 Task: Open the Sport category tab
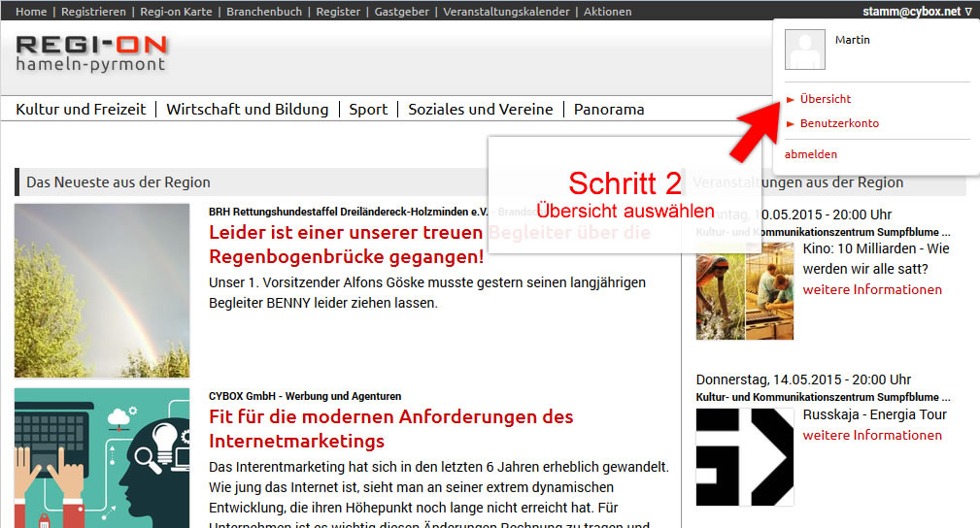pos(368,110)
